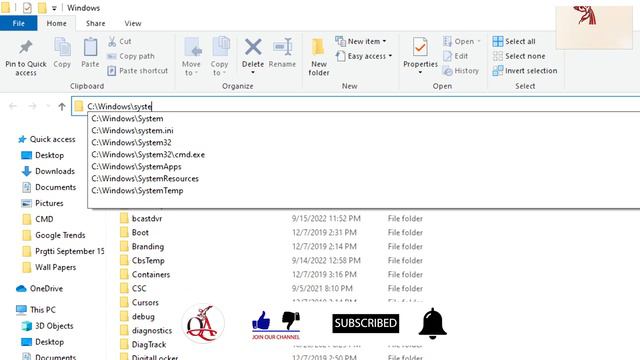Open the Copy to button
Viewport: 640px width, 360px height.
coord(220,57)
